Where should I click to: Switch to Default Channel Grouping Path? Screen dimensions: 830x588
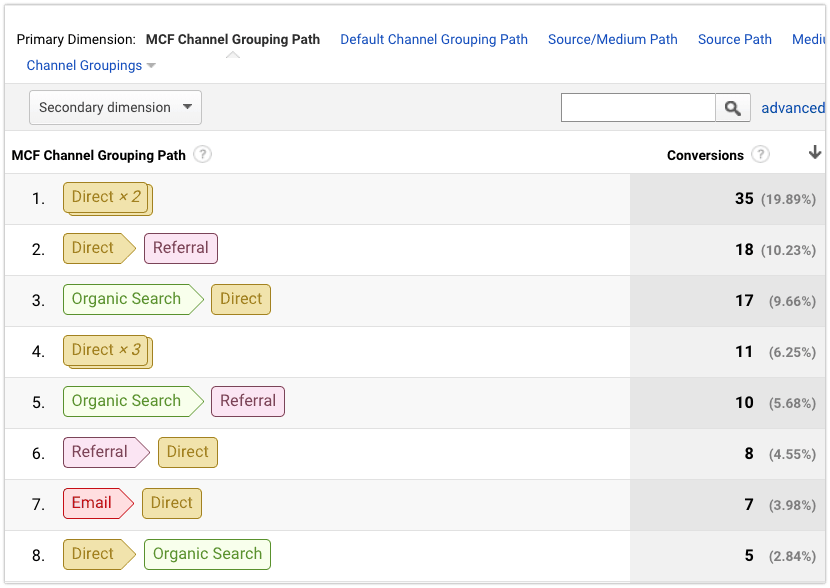pyautogui.click(x=434, y=39)
